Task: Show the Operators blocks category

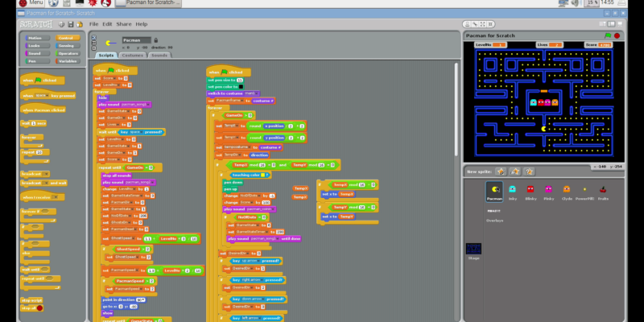Action: pos(68,53)
